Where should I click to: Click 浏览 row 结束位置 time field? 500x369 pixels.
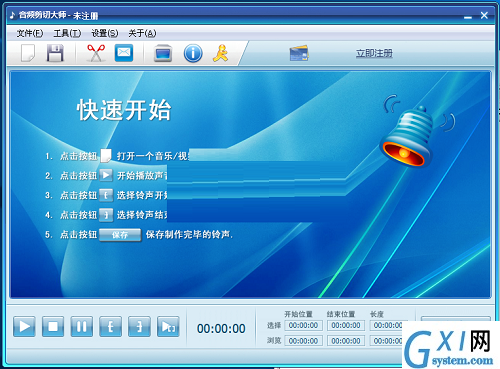coord(346,341)
